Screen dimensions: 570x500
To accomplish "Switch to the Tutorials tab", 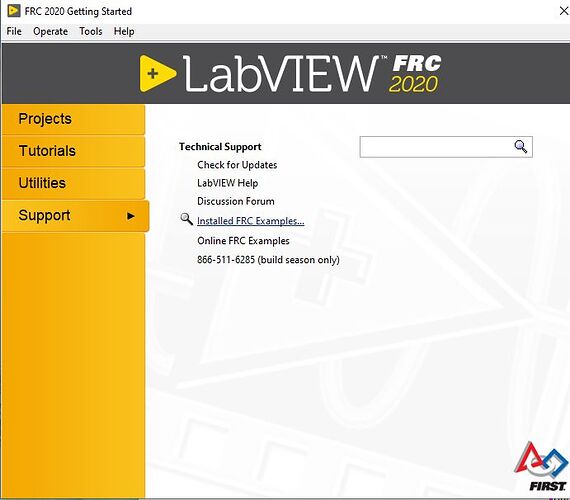I will (73, 151).
